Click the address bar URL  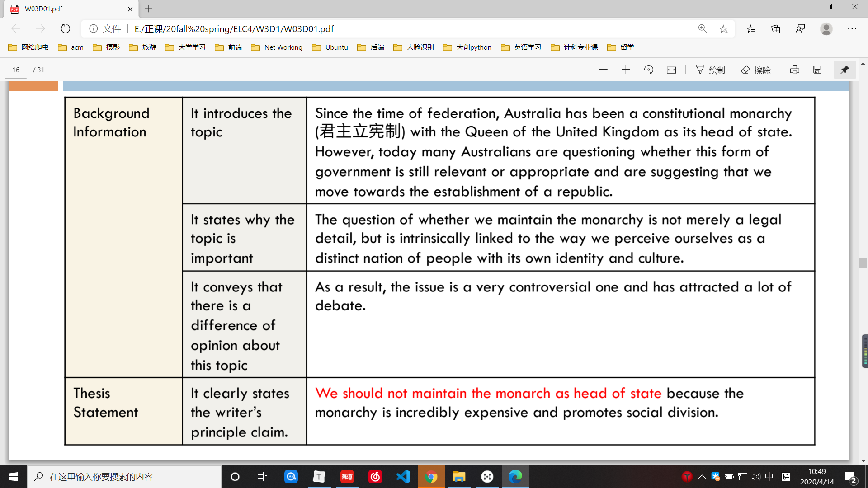click(234, 29)
